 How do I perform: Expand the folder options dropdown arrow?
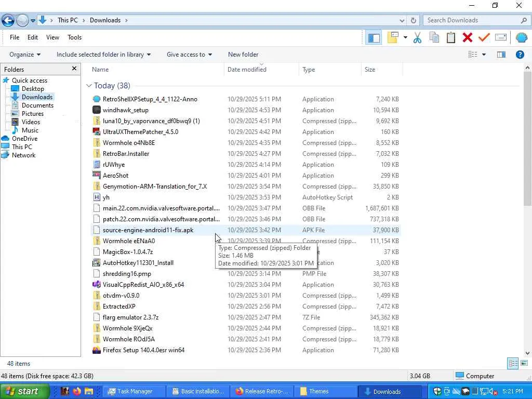(x=405, y=37)
